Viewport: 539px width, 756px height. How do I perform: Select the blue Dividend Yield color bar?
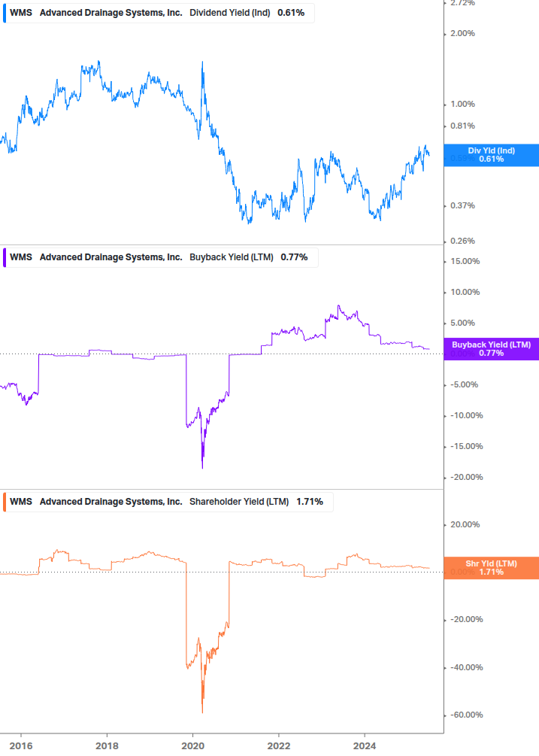coord(5,13)
